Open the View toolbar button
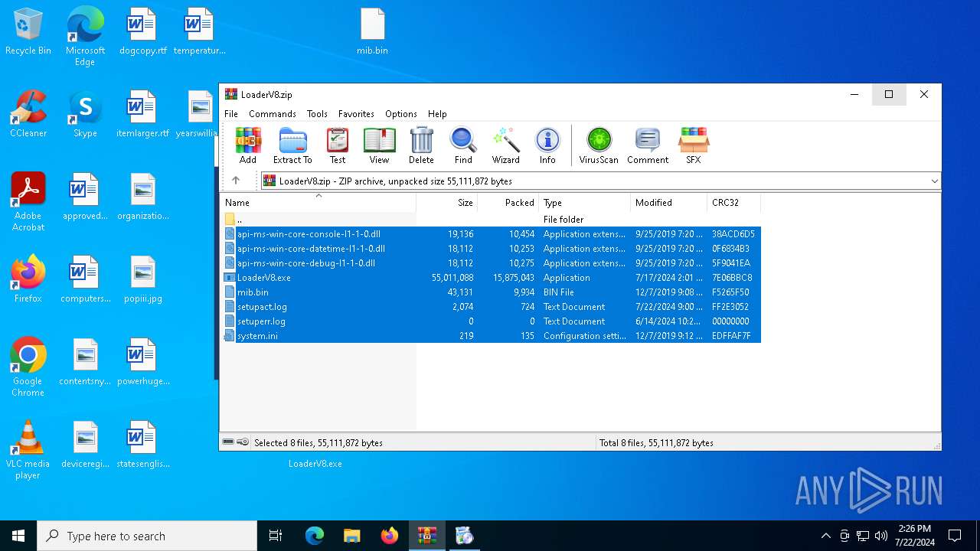Image resolution: width=980 pixels, height=551 pixels. coord(379,145)
